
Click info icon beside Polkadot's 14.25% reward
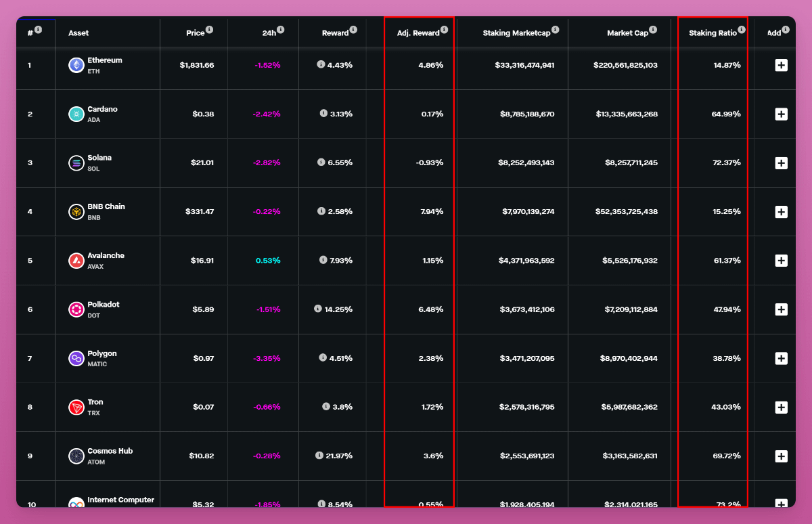(318, 309)
